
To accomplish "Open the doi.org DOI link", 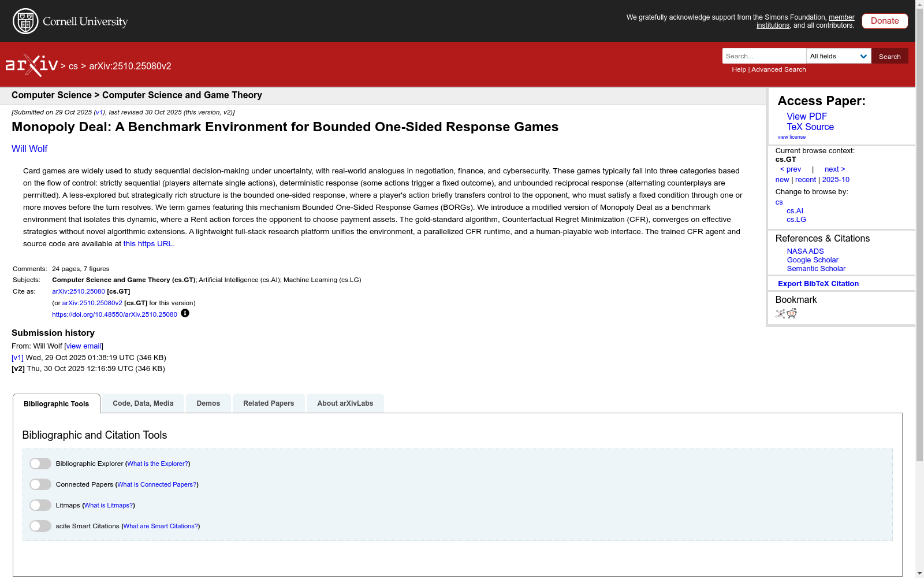I will point(114,315).
